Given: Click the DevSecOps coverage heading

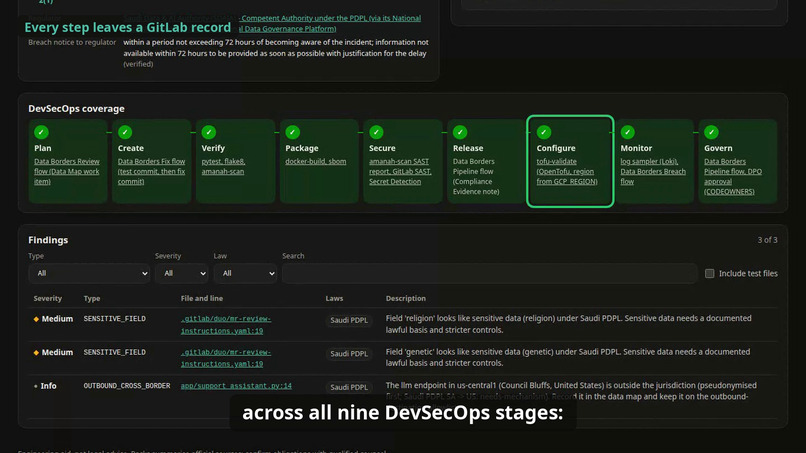Looking at the screenshot, I should (76, 108).
